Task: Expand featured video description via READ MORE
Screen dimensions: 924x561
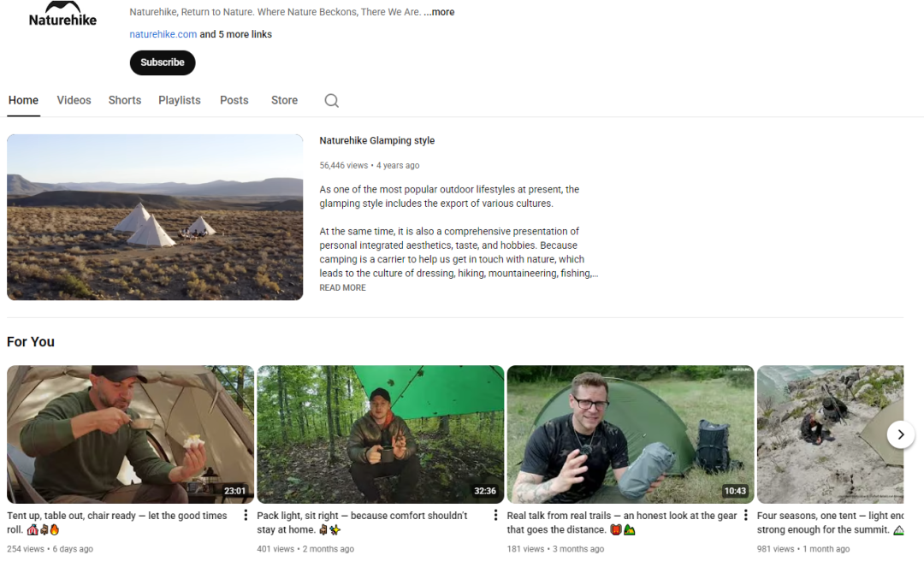Action: [x=342, y=288]
